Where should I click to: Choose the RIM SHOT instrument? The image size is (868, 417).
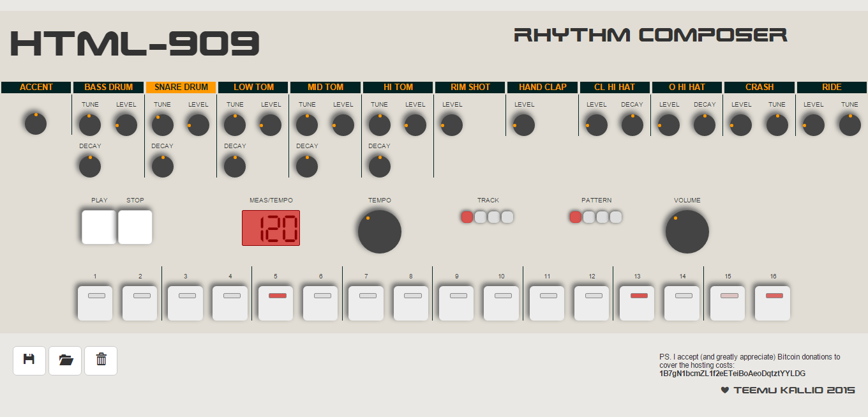click(x=470, y=87)
